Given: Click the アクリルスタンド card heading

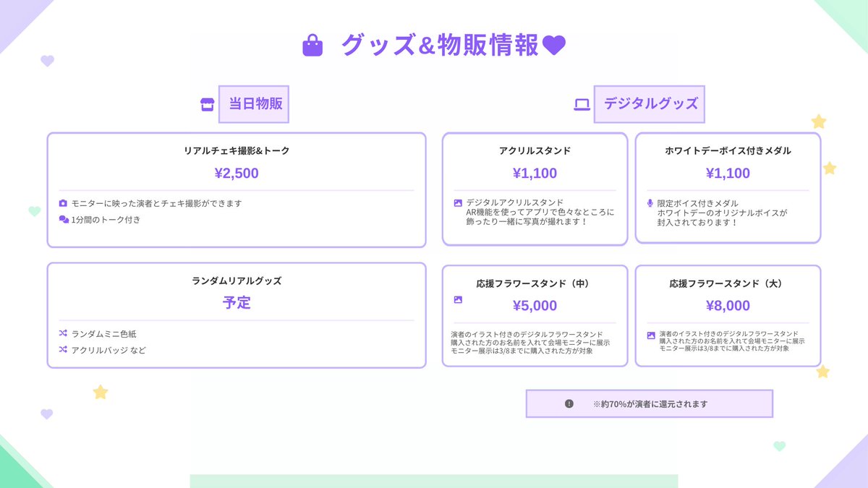Looking at the screenshot, I should 535,151.
